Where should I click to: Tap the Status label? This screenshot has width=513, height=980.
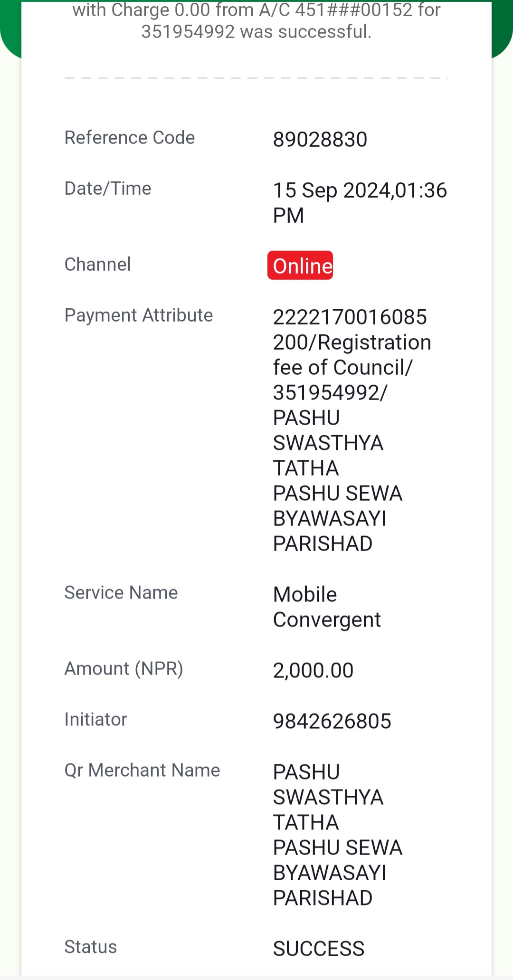coord(91,947)
